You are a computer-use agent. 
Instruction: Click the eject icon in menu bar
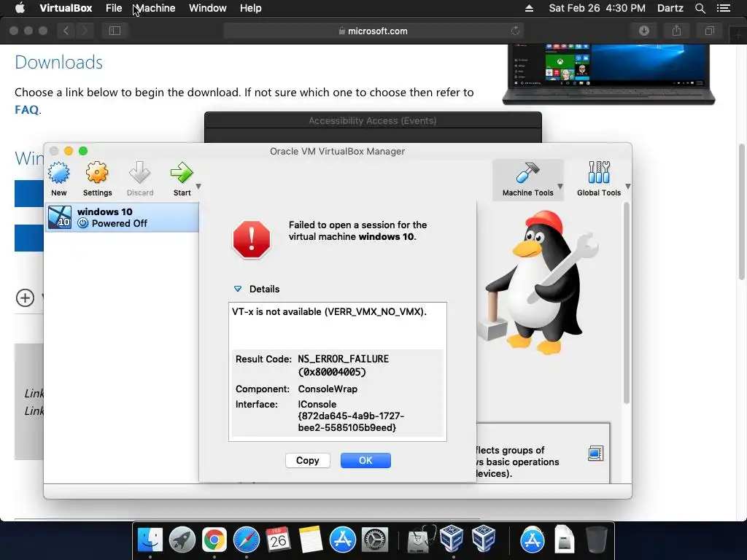529,8
